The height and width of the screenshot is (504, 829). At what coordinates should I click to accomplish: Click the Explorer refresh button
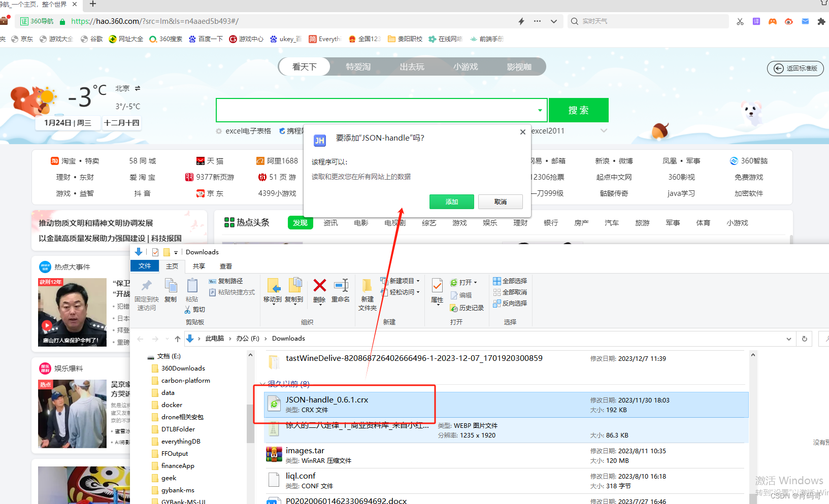[x=805, y=339]
